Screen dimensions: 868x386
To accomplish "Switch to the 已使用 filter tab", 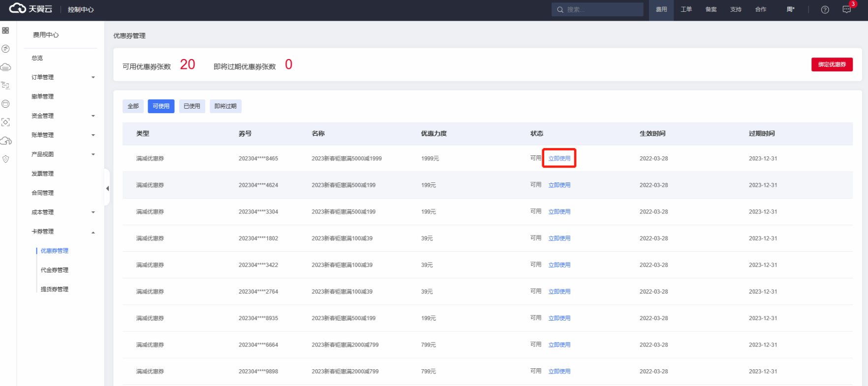I will click(x=192, y=106).
